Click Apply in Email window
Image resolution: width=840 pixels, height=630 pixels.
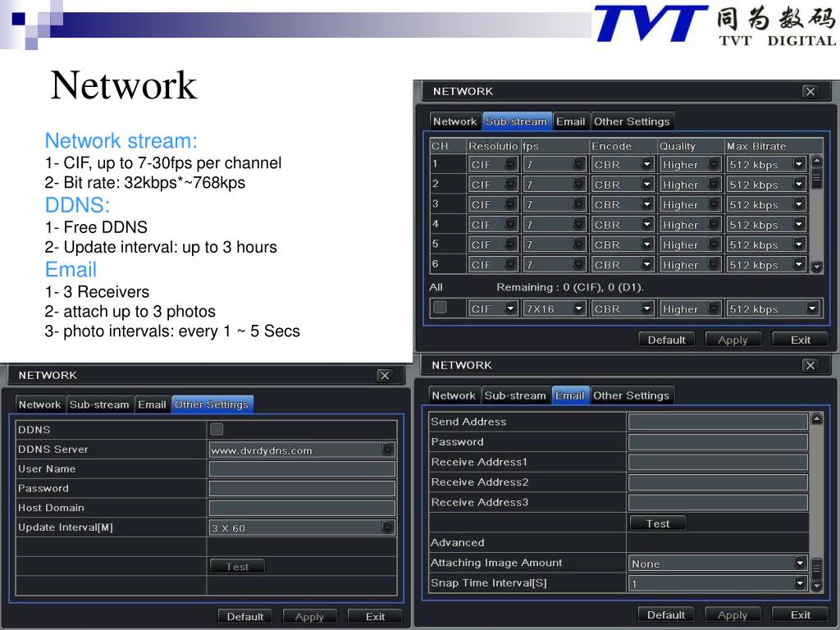733,615
